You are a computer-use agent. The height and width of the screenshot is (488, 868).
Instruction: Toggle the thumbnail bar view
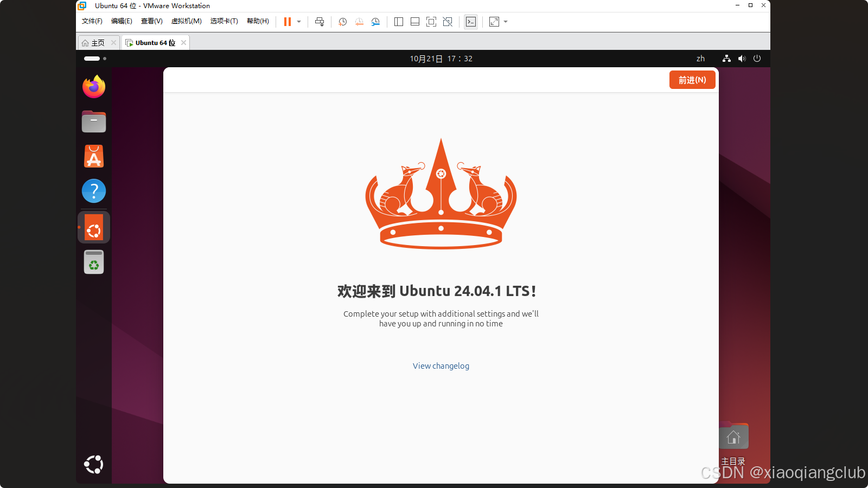coord(415,22)
